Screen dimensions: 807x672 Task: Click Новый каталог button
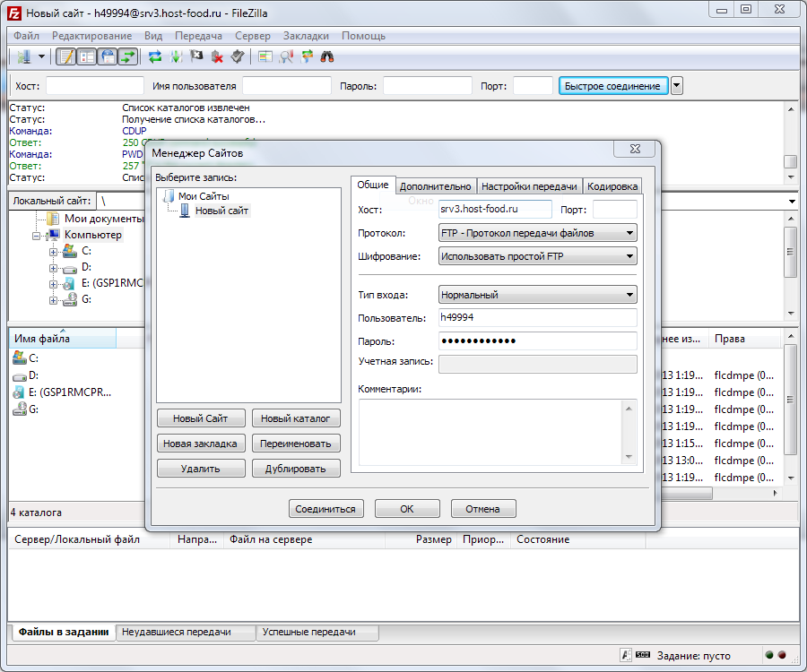point(295,418)
